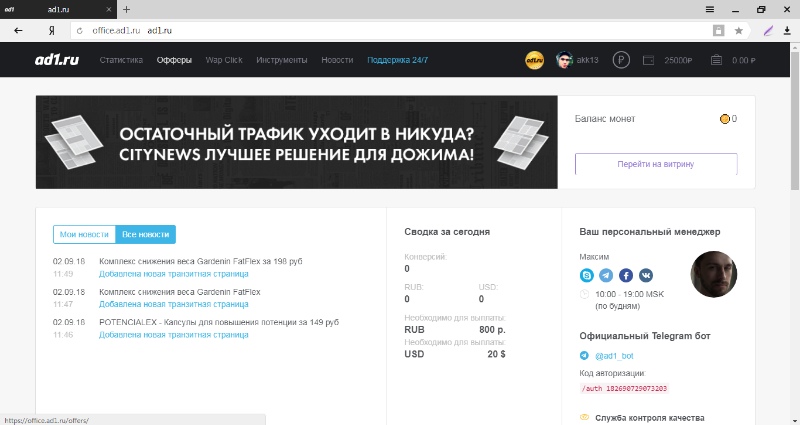Switch to "Мои новости" tab
The image size is (800, 425).
point(84,234)
